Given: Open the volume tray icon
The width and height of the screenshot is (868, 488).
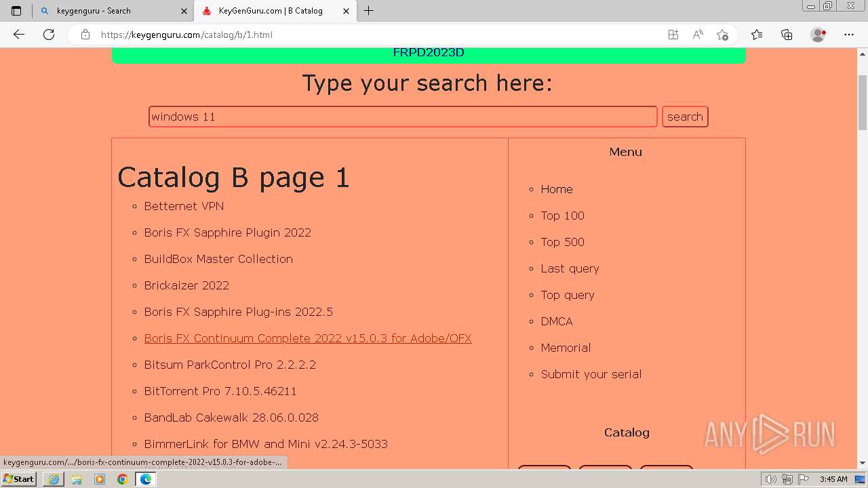Looking at the screenshot, I should pos(772,479).
